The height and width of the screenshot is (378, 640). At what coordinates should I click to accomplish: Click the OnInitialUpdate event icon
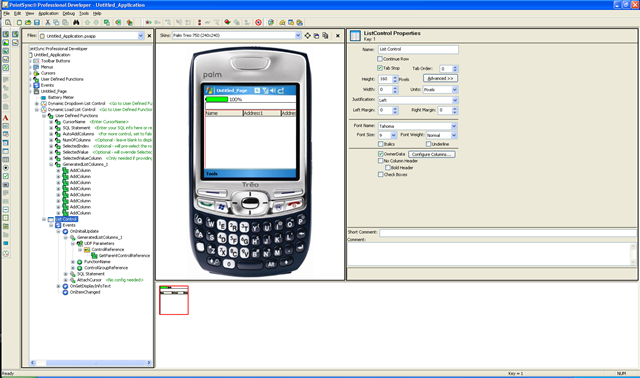click(x=65, y=231)
